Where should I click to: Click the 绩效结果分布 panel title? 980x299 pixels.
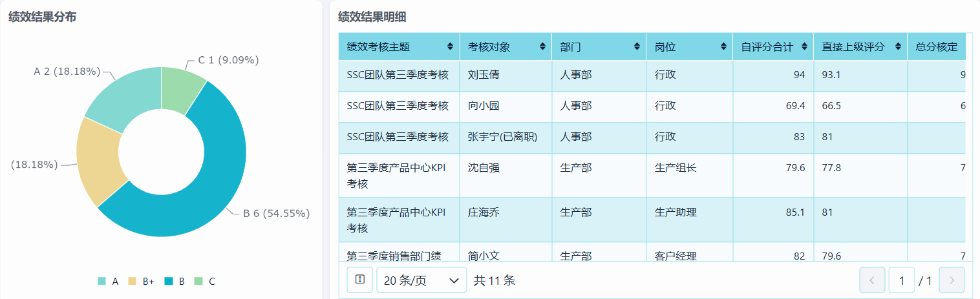43,17
